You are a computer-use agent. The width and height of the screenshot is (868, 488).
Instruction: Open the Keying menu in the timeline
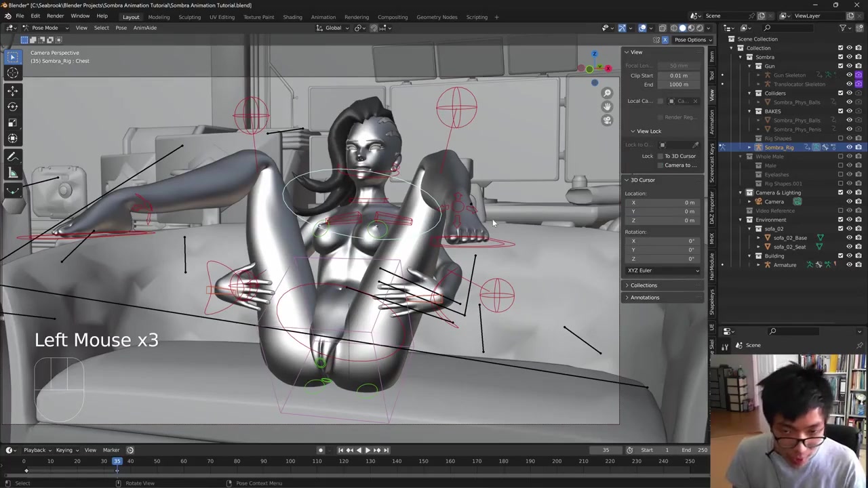(66, 450)
